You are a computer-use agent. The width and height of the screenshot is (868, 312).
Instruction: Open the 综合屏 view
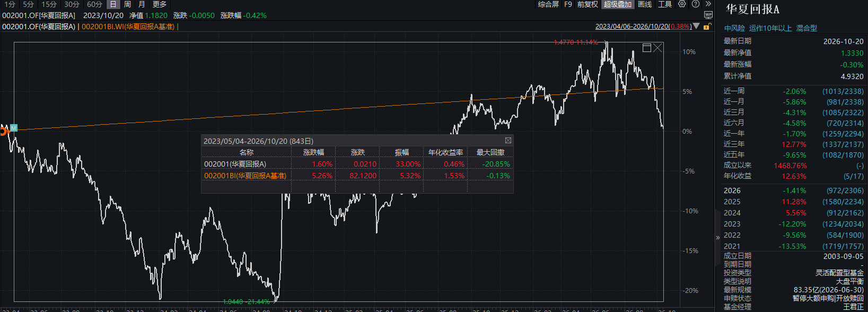(x=548, y=4)
